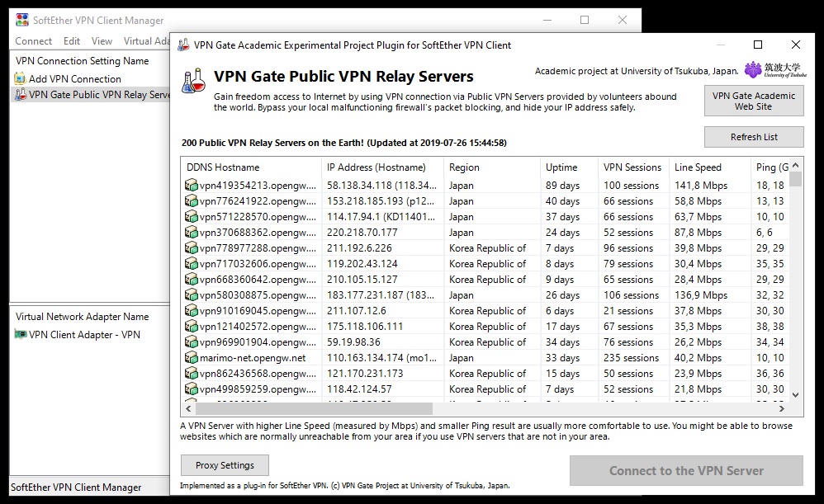Click the '136,9 Mbps' line speed cell
824x504 pixels.
(701, 295)
